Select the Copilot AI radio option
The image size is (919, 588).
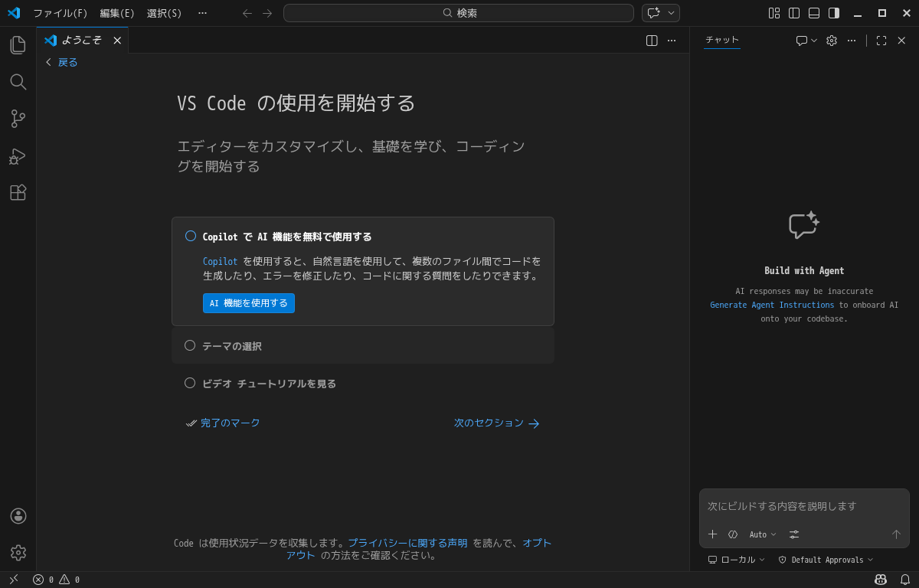click(190, 236)
